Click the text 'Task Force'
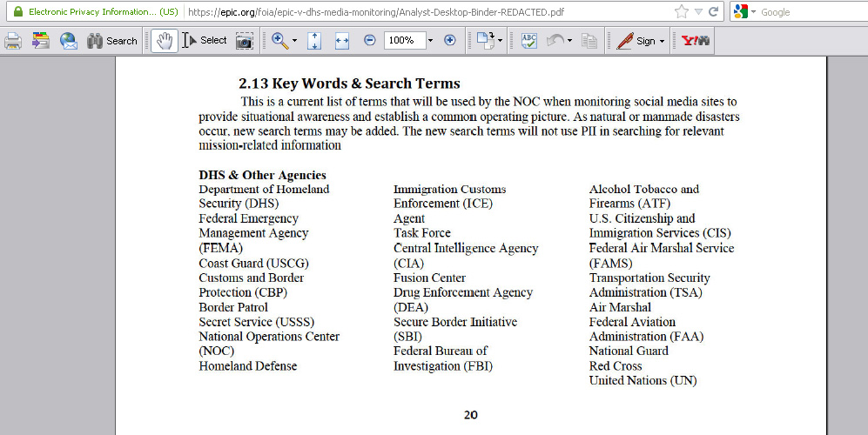 tap(422, 233)
